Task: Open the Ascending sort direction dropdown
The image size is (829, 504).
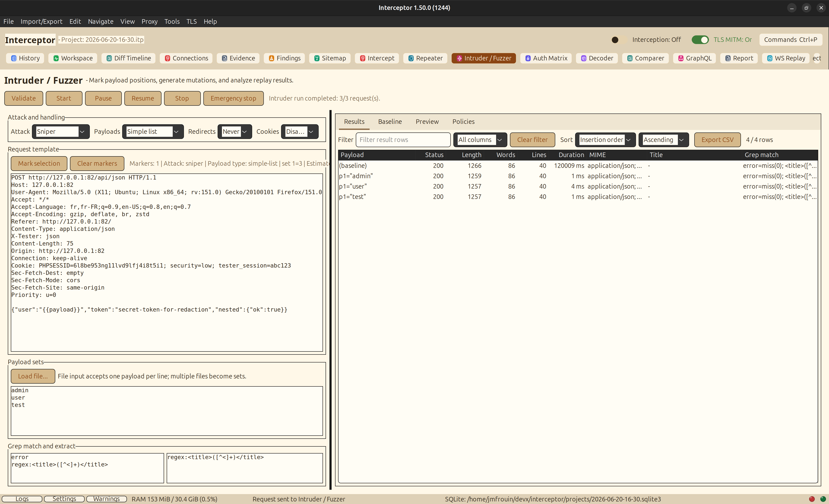Action: (663, 140)
